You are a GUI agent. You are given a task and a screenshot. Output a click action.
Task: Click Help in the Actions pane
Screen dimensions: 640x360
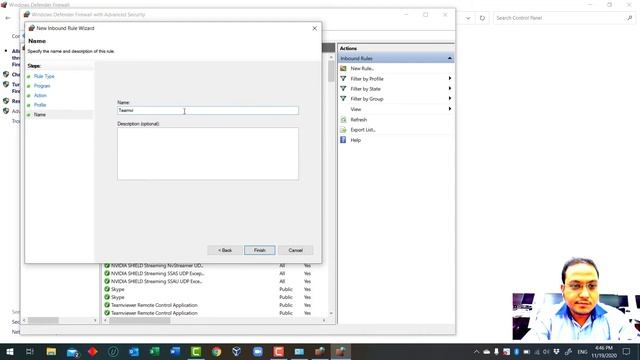356,140
